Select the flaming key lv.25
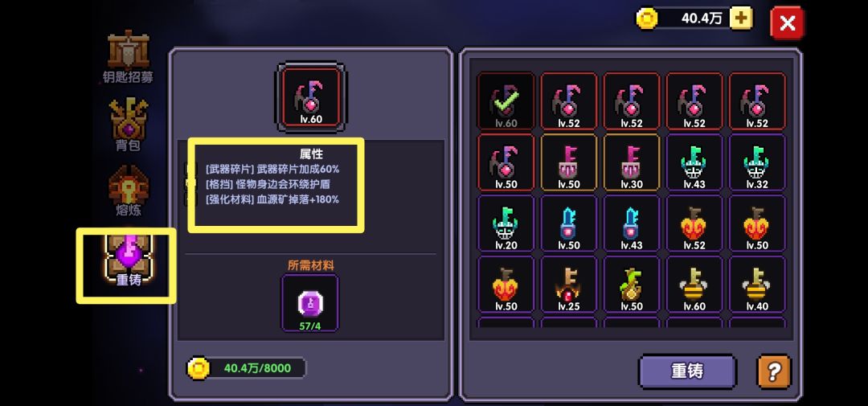The width and height of the screenshot is (868, 406). (569, 285)
